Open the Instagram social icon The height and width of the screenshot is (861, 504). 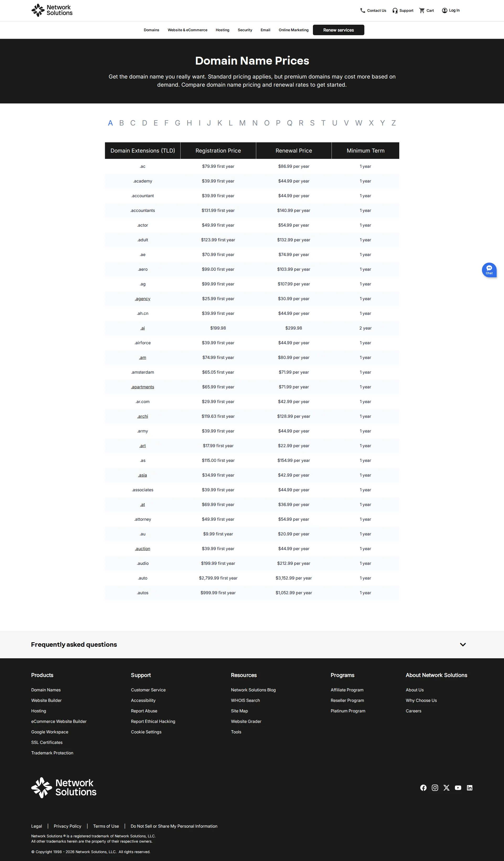(435, 787)
